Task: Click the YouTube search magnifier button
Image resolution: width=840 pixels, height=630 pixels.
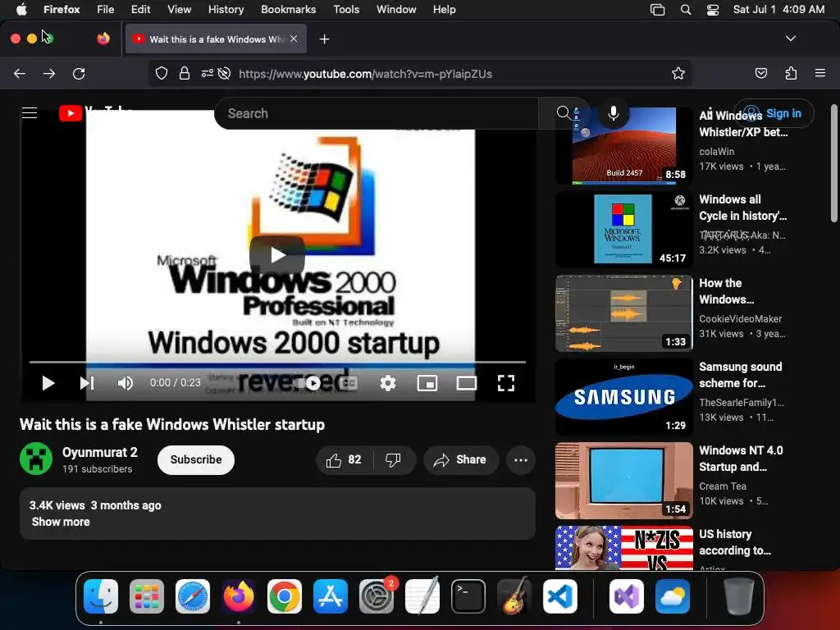Action: 564,113
